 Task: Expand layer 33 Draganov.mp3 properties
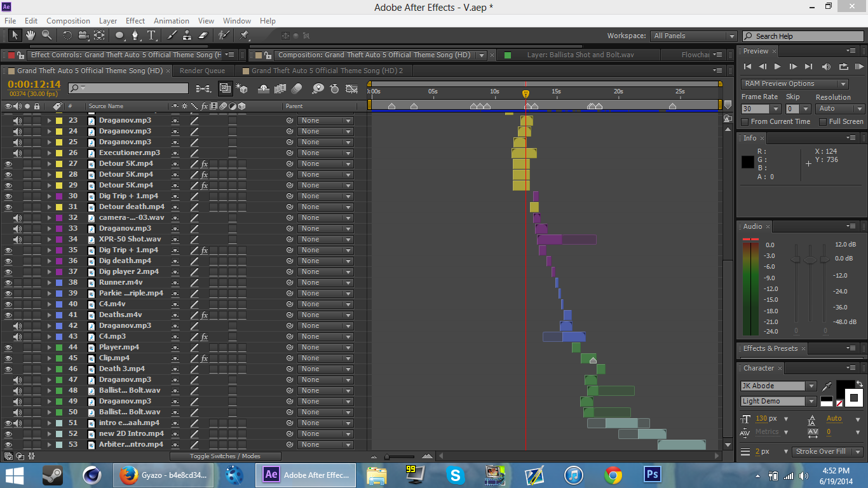pos(49,228)
